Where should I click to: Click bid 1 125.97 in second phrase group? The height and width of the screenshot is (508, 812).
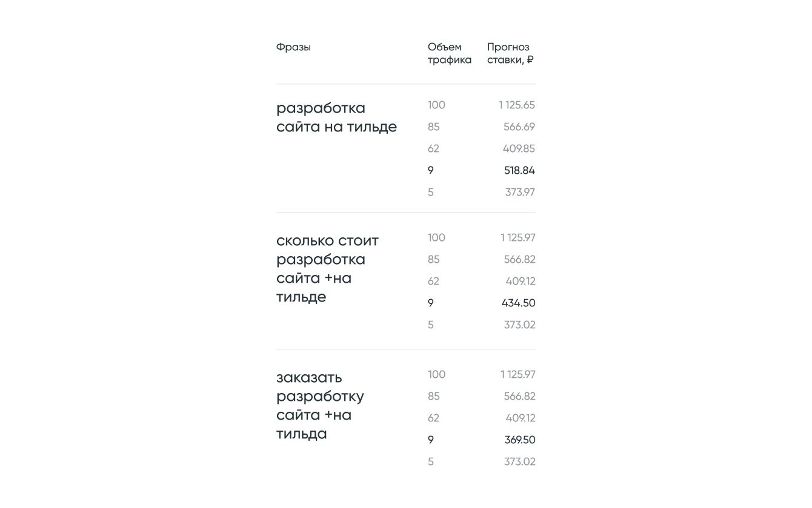(517, 238)
